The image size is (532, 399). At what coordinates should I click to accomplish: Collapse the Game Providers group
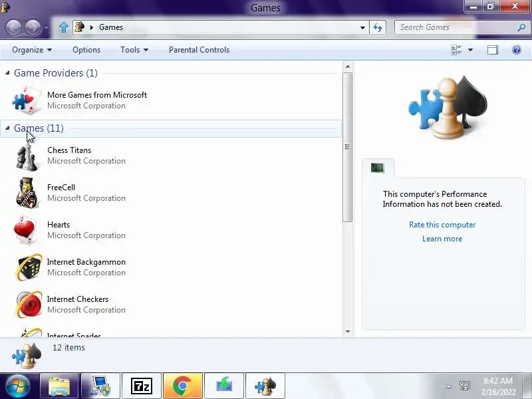7,73
